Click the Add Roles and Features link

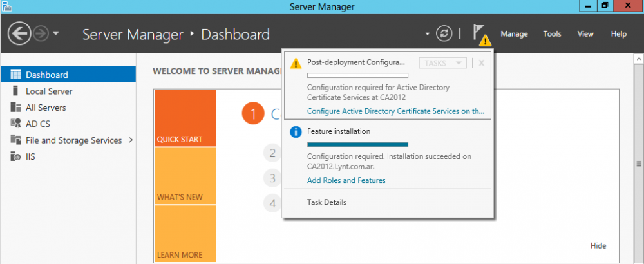click(346, 180)
